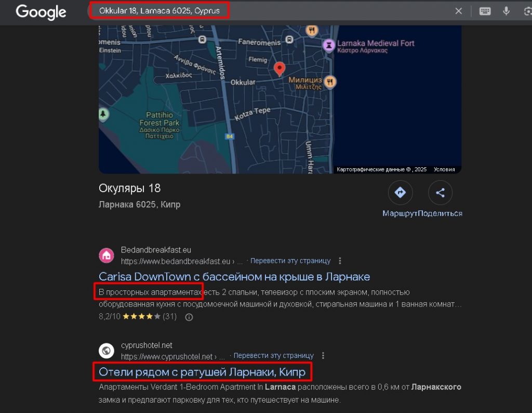532x413 pixels.
Task: Click the B4 road badge on map
Action: pyautogui.click(x=229, y=137)
